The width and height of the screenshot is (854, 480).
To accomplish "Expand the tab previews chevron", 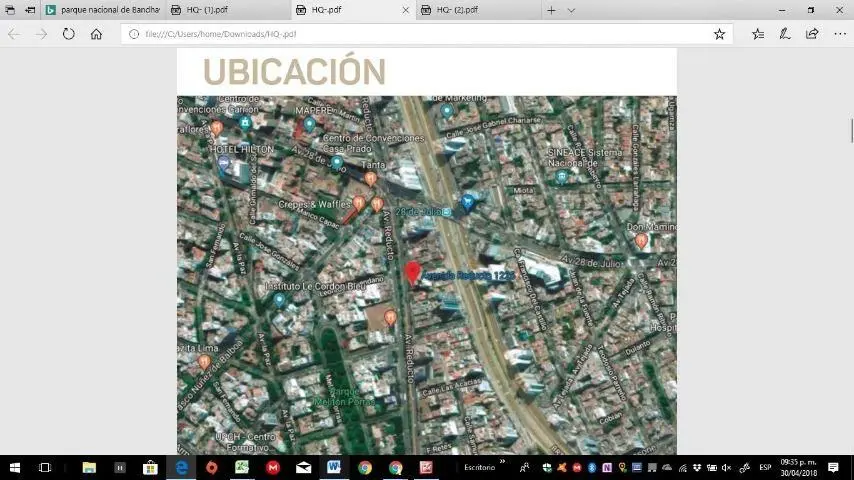I will coord(571,10).
